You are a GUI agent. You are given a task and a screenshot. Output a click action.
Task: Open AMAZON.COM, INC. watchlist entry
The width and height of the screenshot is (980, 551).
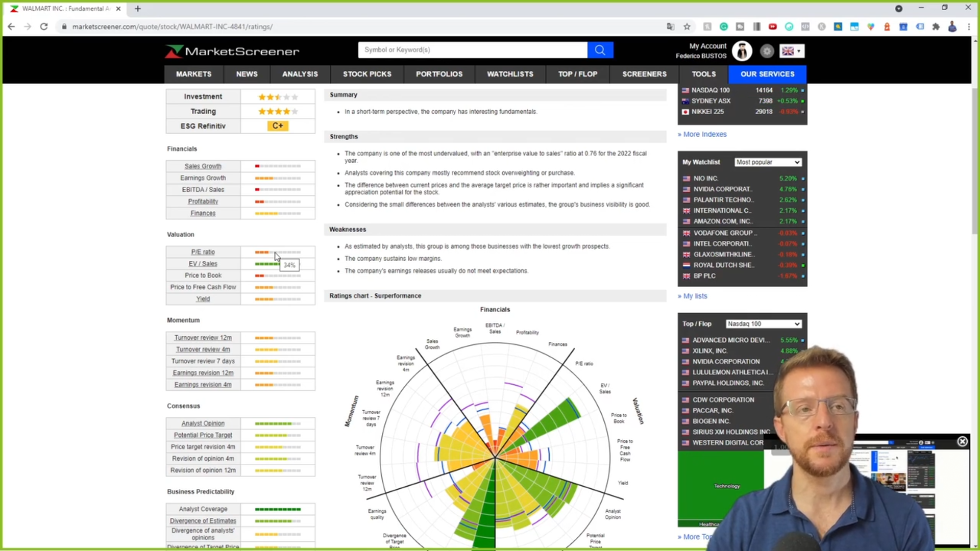[x=723, y=221]
